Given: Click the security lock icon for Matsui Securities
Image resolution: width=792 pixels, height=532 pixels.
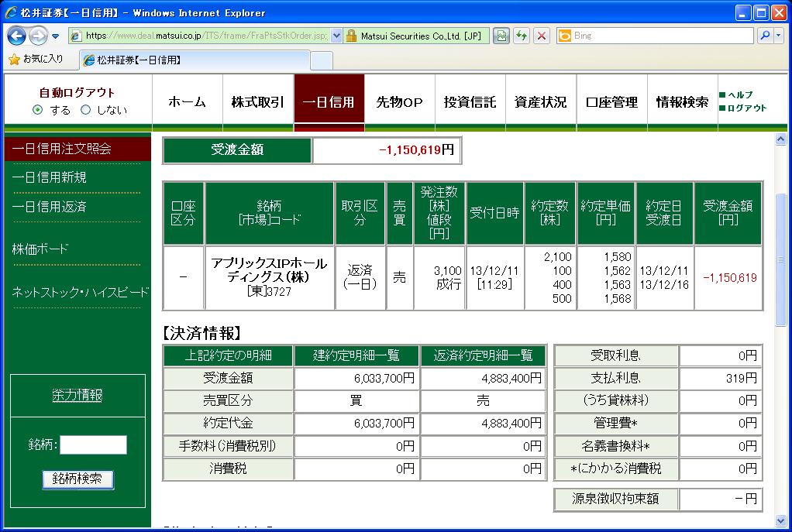Looking at the screenshot, I should click(351, 36).
